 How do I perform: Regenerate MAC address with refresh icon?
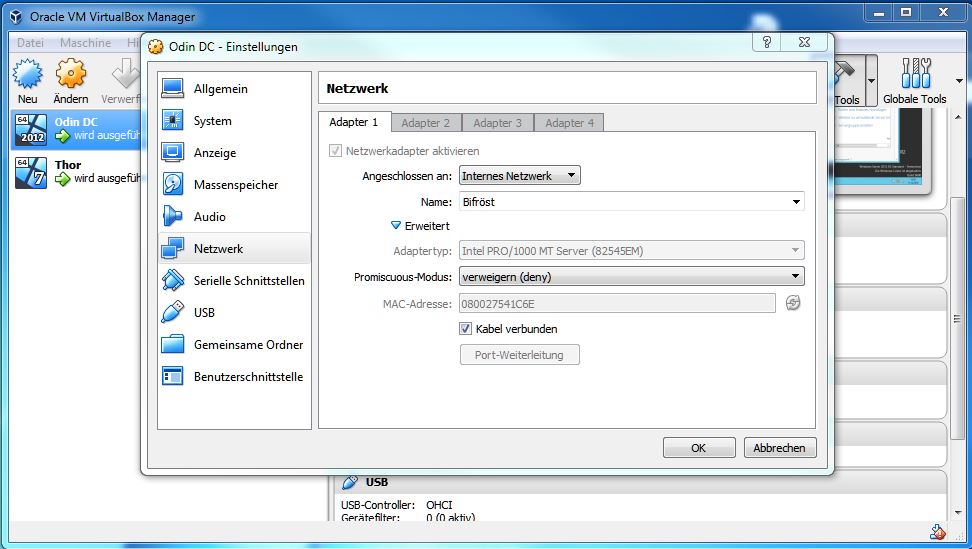793,303
